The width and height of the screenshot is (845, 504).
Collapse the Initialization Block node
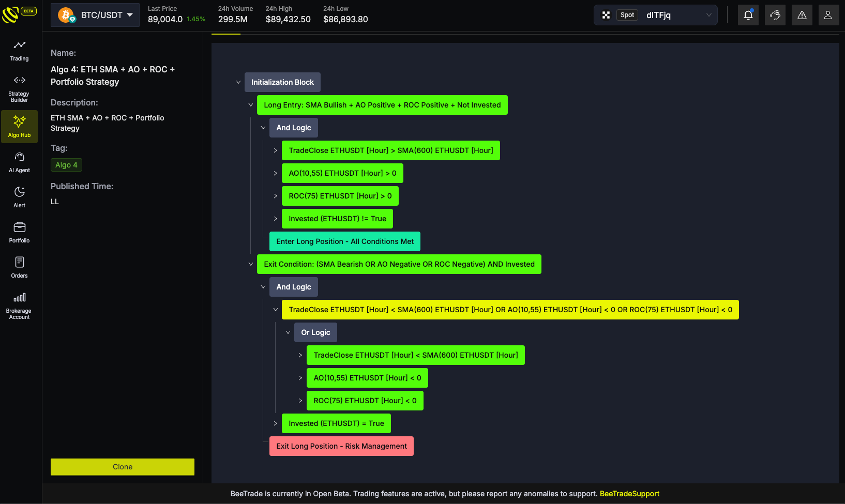[238, 82]
